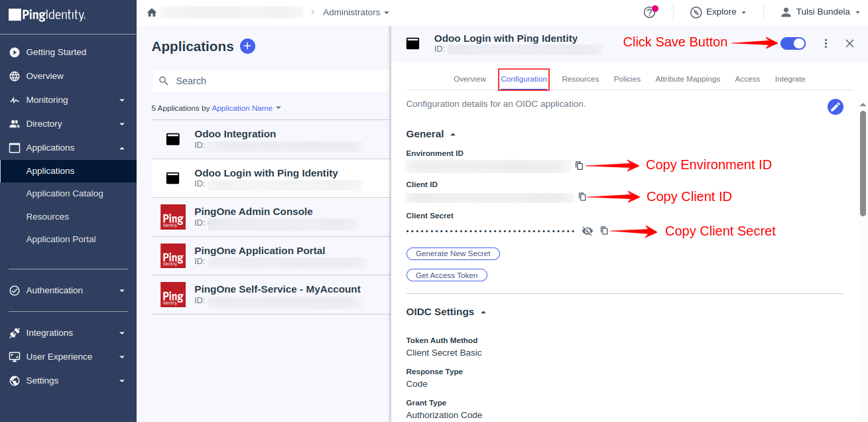This screenshot has height=422, width=868.
Task: Click the Directory people icon
Action: (x=15, y=124)
